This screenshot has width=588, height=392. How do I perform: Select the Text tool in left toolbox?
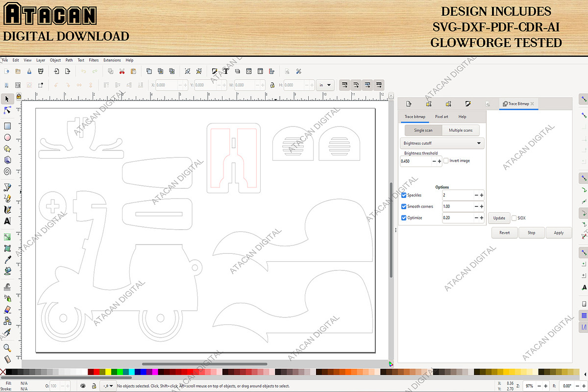[x=7, y=221]
